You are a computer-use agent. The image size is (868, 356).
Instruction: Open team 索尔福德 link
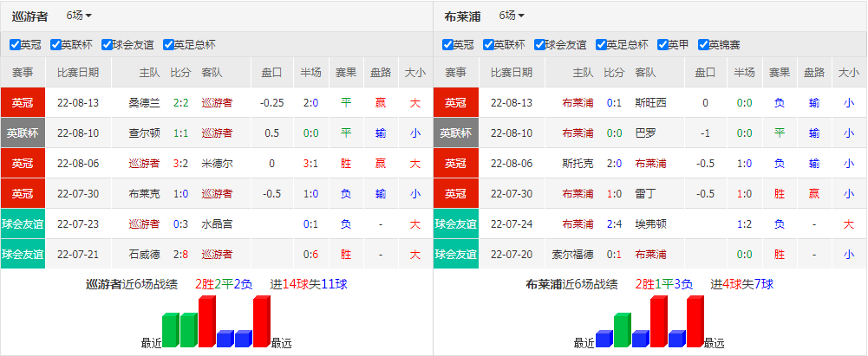pos(572,255)
